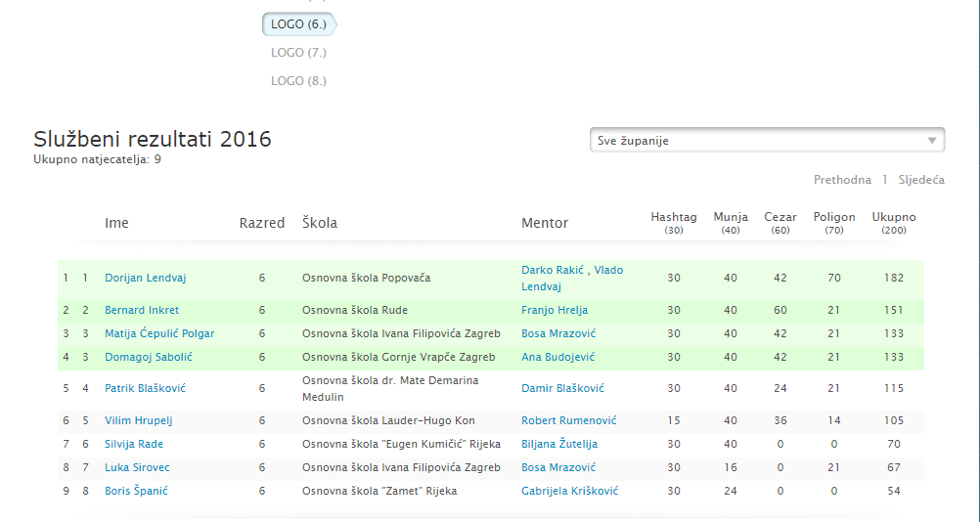The width and height of the screenshot is (980, 522).
Task: Click Munja score 16 in Luka's row
Action: (x=731, y=467)
